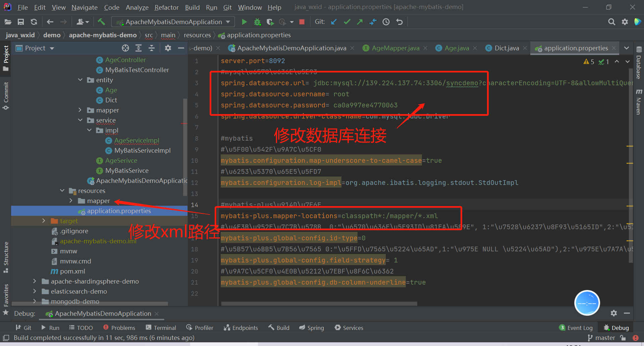Collapse the impl folder
The height and width of the screenshot is (346, 644).
[89, 130]
